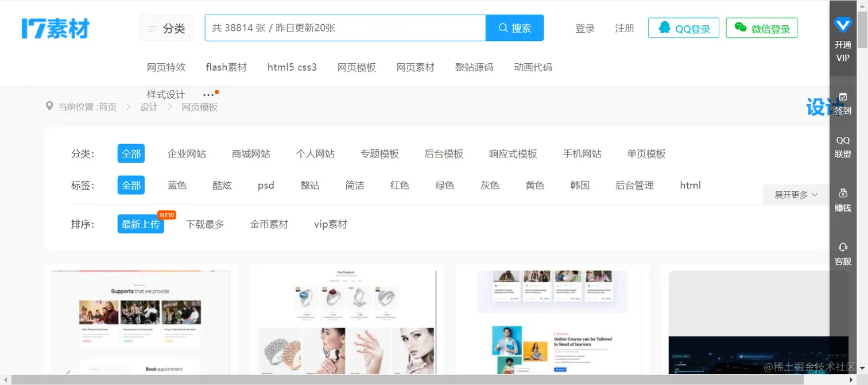
Task: Filter category by 商城网站
Action: point(251,154)
